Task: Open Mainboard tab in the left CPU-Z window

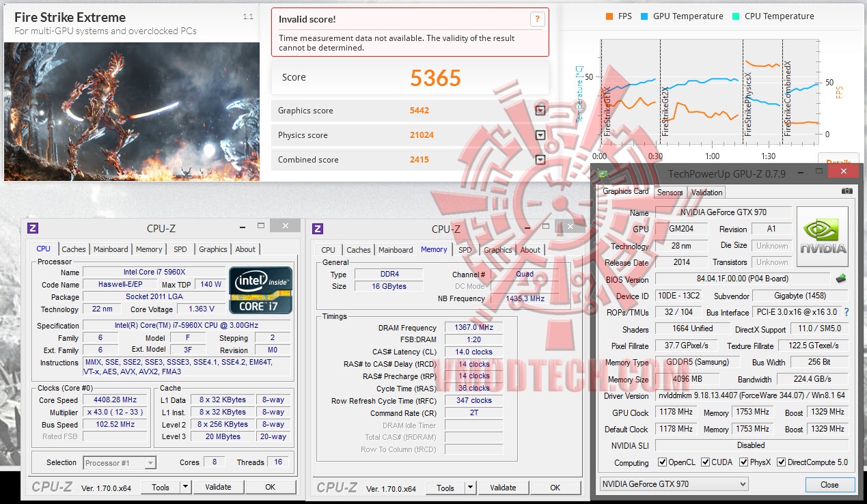Action: pyautogui.click(x=111, y=250)
